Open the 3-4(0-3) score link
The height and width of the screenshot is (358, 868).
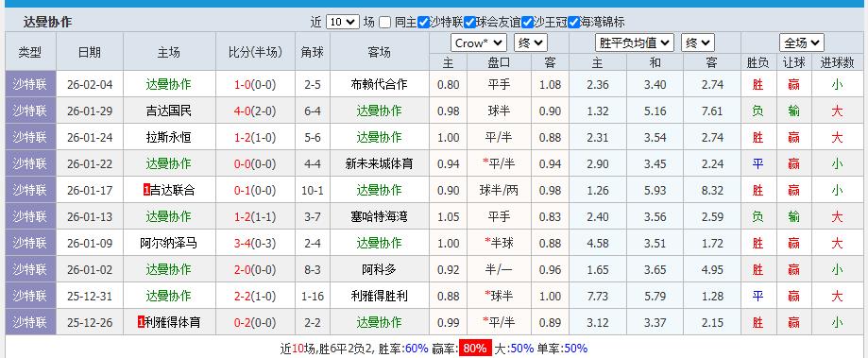coord(255,243)
